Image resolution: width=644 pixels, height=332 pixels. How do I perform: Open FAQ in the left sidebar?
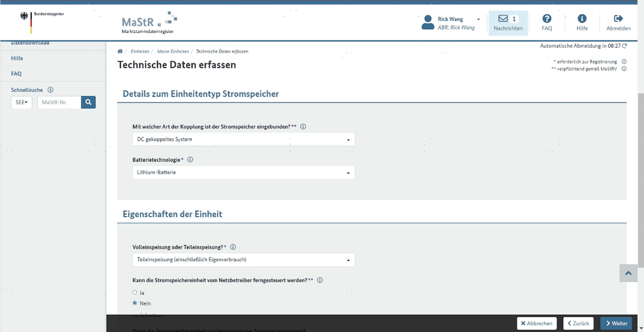[x=16, y=74]
